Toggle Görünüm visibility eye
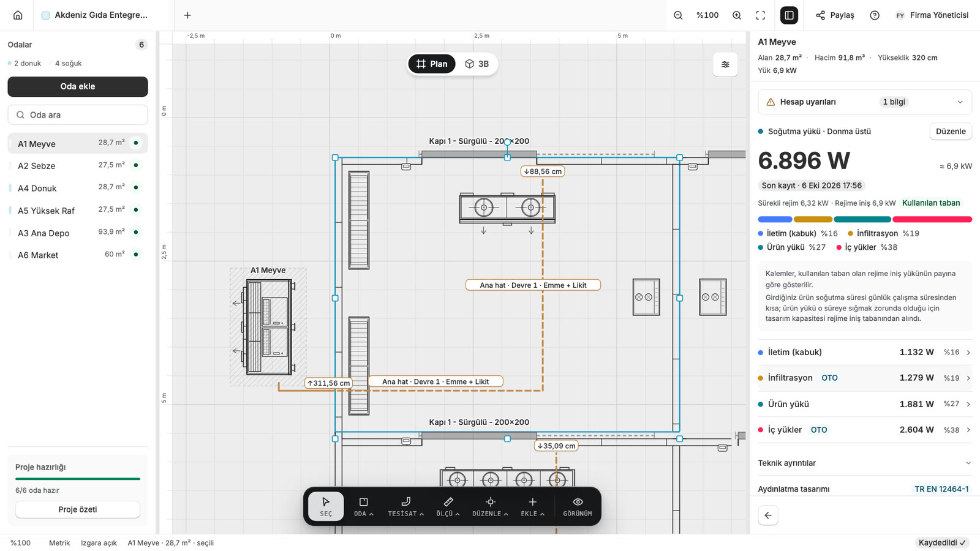The height and width of the screenshot is (551, 980). pos(578,506)
